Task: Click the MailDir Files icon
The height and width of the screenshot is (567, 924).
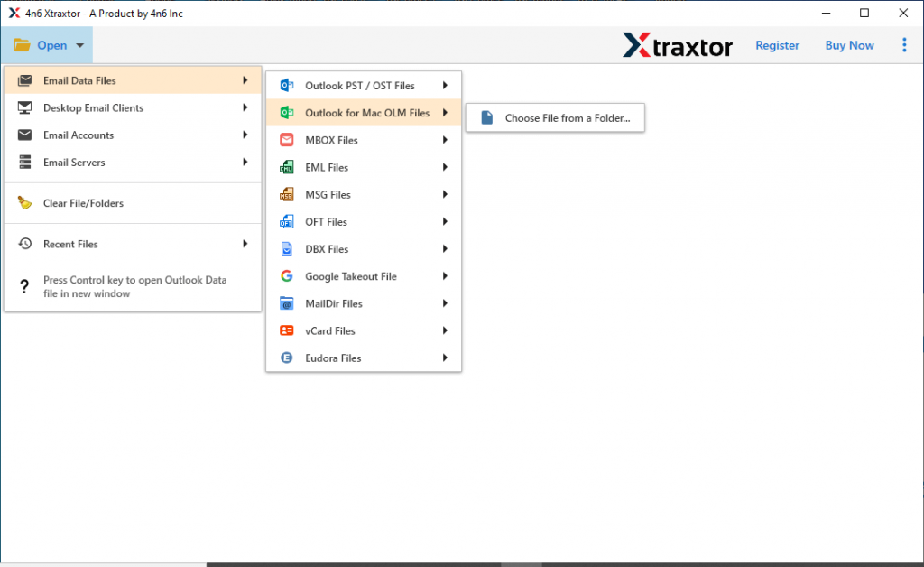Action: 289,303
